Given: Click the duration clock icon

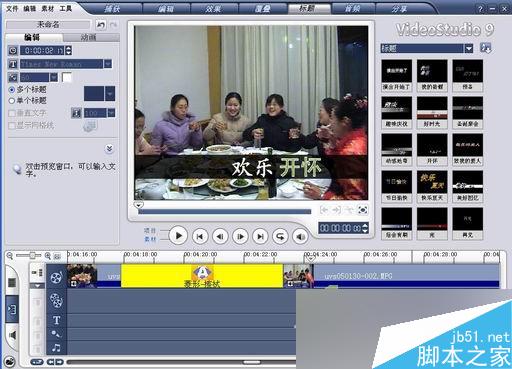Looking at the screenshot, I should click(x=13, y=50).
